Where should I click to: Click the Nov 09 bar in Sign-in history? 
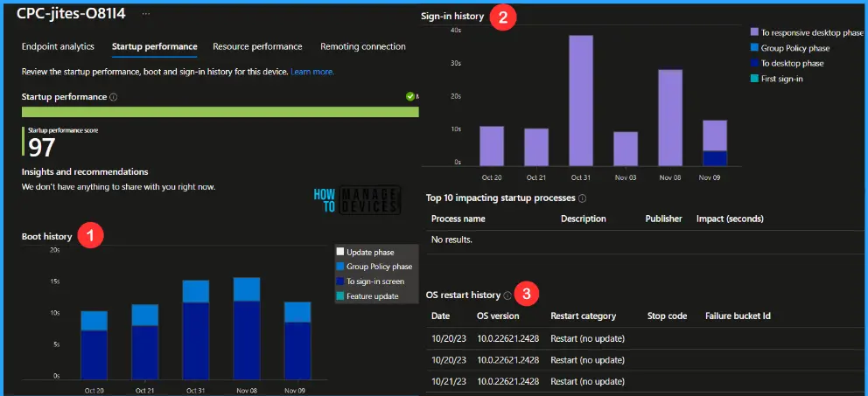(x=715, y=143)
